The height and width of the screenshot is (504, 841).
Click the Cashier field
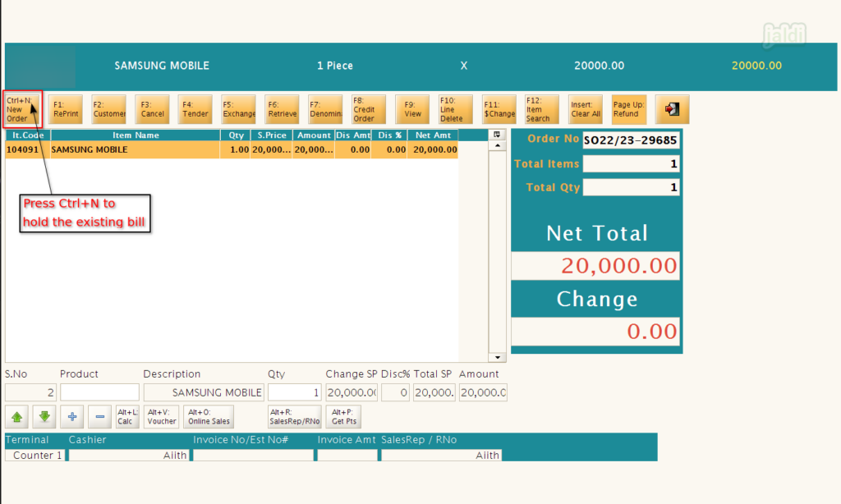129,456
